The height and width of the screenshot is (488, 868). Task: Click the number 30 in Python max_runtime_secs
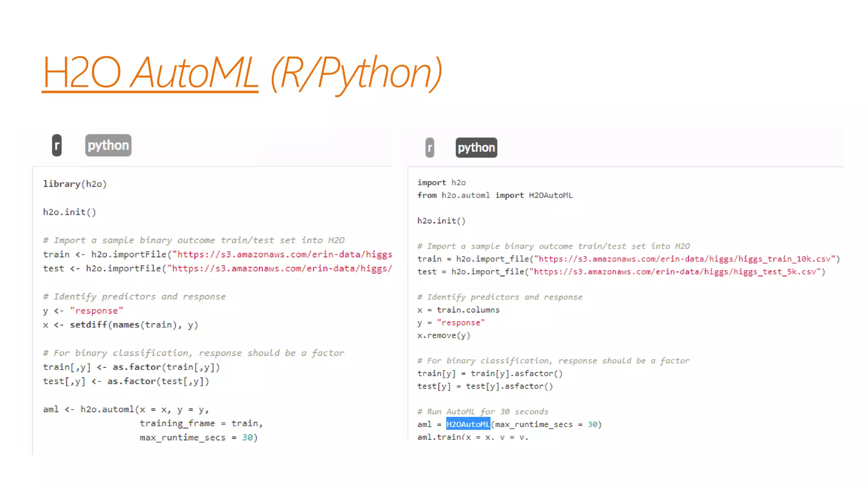(592, 424)
